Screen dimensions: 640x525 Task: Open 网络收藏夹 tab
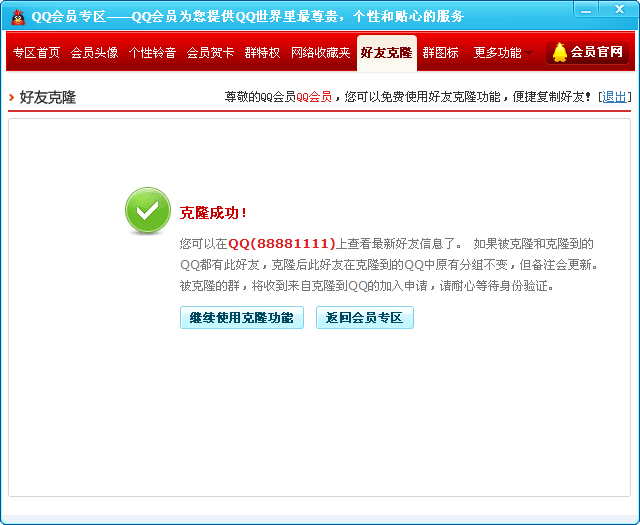(320, 53)
